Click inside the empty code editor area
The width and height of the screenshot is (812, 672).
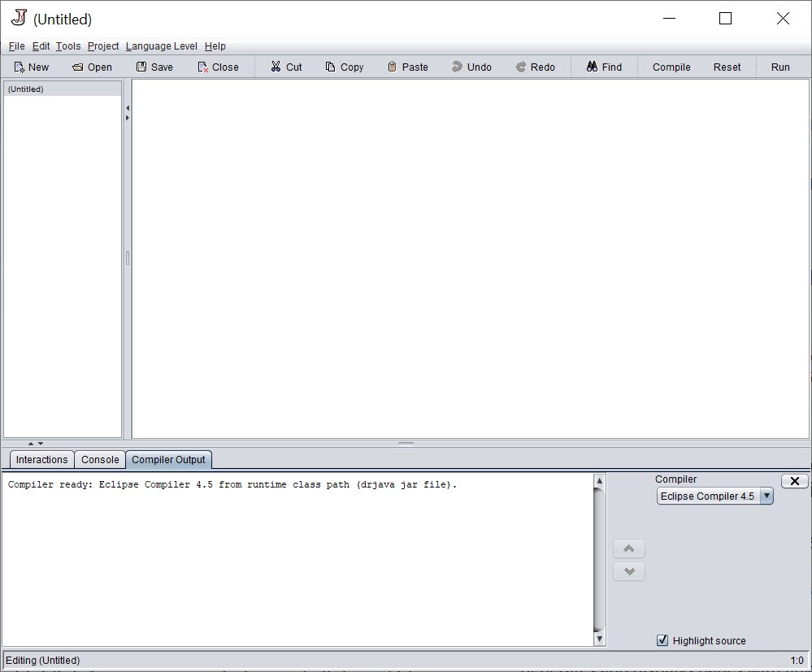(471, 259)
